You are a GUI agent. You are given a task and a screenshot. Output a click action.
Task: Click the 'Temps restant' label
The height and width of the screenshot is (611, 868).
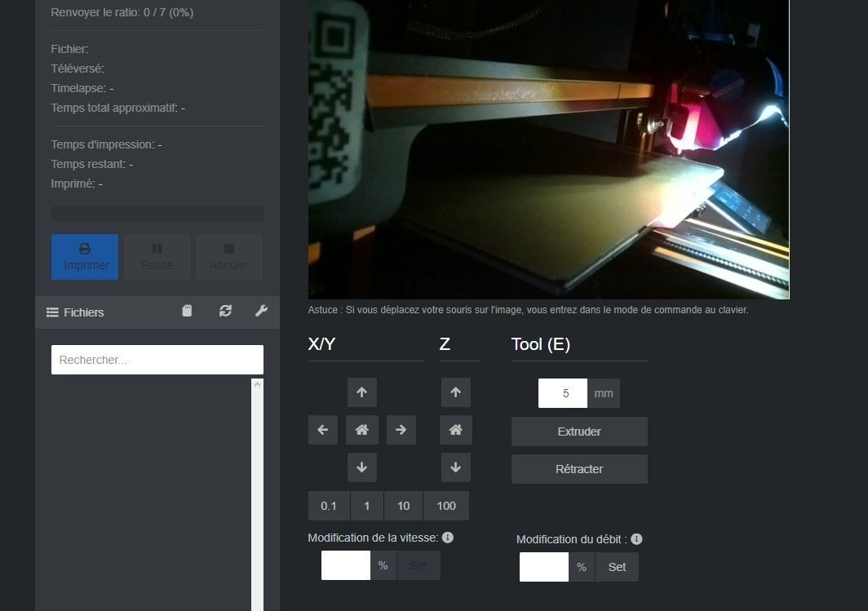[88, 164]
